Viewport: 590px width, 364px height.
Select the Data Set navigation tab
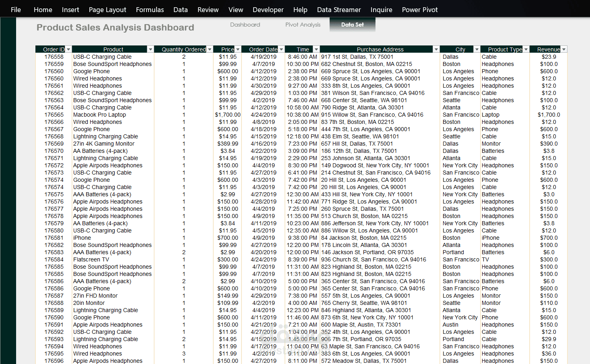click(x=353, y=25)
